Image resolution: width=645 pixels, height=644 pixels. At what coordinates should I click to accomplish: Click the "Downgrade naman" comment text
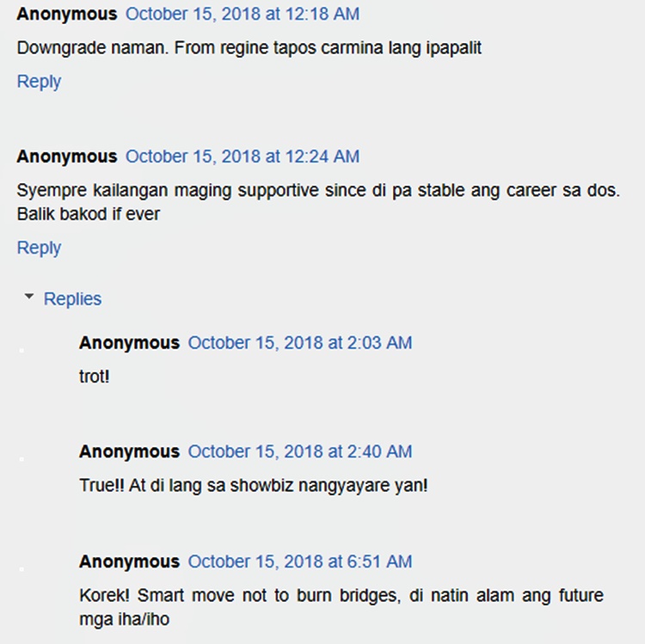click(x=249, y=48)
